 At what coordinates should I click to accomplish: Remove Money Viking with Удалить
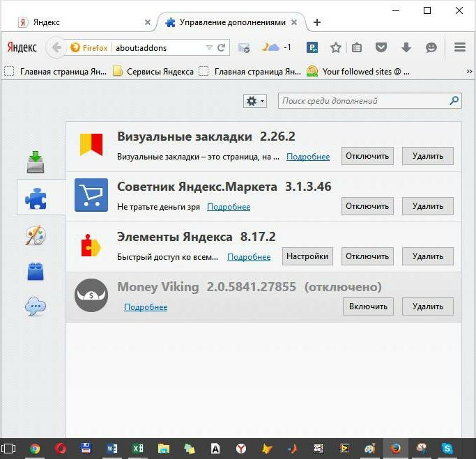[428, 306]
